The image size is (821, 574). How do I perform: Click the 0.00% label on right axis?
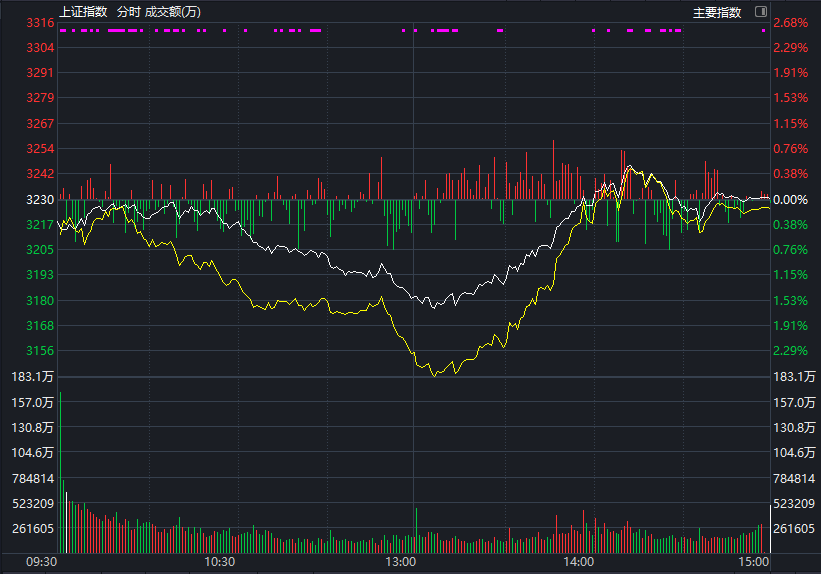point(790,200)
